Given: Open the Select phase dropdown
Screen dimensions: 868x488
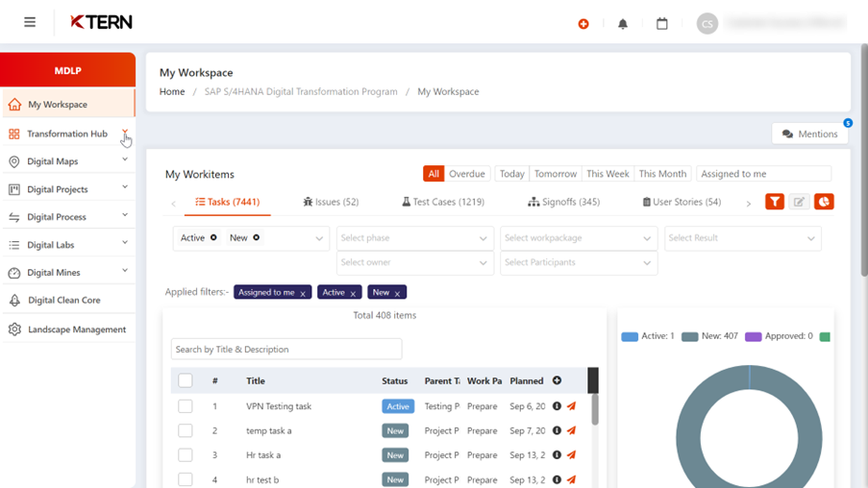Looking at the screenshot, I should [x=414, y=238].
